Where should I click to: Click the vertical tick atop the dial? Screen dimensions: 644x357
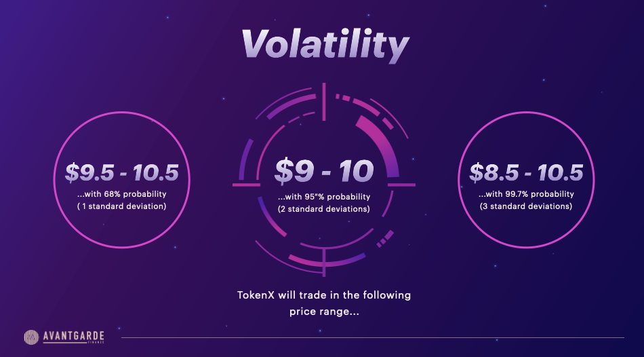tap(324, 102)
